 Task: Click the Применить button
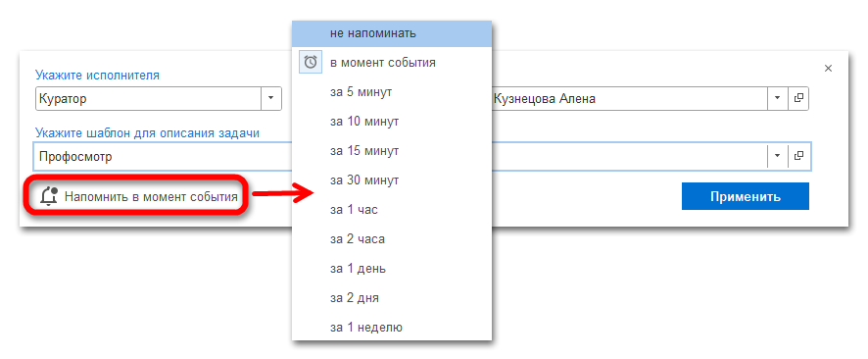point(746,197)
